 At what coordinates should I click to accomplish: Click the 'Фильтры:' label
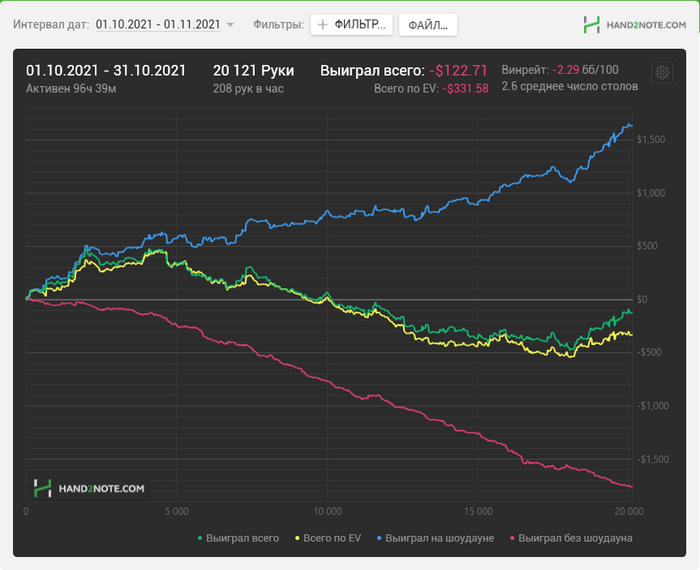(279, 24)
